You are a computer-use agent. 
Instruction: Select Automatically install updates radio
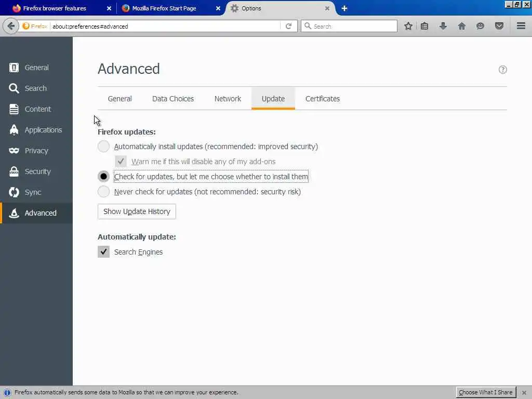click(x=103, y=147)
